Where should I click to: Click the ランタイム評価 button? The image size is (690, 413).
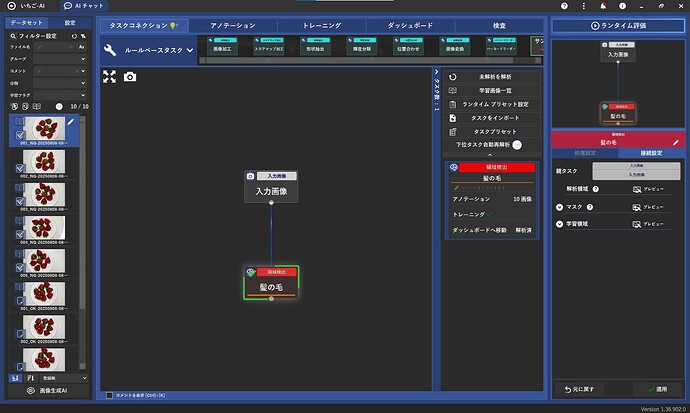tap(618, 26)
